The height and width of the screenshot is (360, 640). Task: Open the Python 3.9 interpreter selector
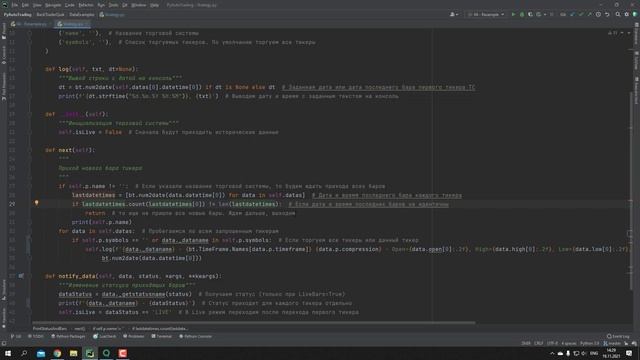[589, 343]
